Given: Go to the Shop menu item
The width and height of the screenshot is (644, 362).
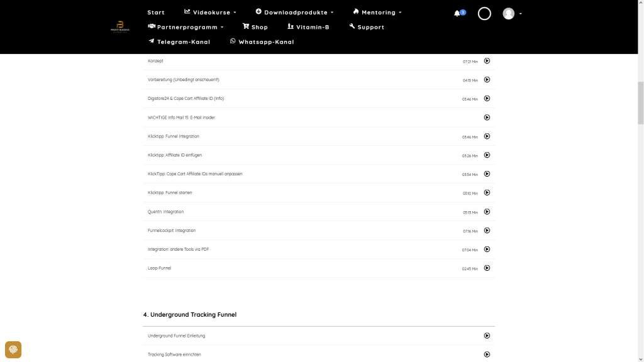Looking at the screenshot, I should point(255,27).
